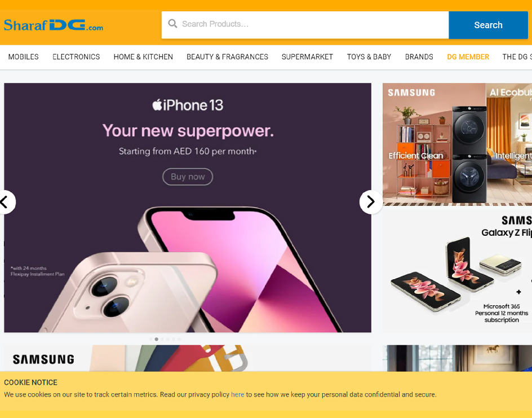The image size is (532, 418).
Task: Select the last carousel pagination dot
Action: [x=179, y=339]
